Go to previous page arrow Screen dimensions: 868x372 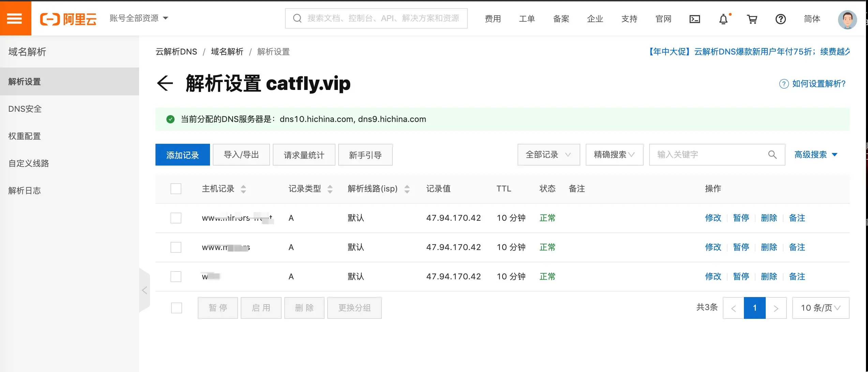pos(733,308)
